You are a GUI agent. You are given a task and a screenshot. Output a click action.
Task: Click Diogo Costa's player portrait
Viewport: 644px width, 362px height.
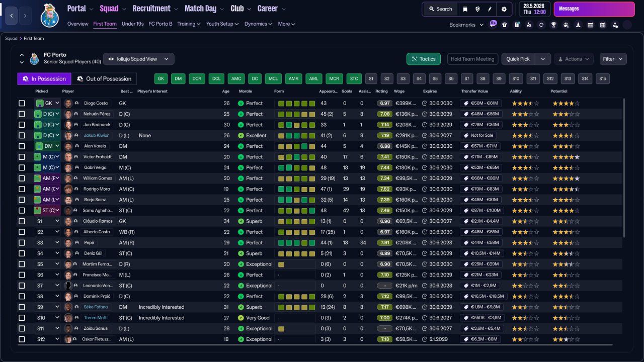coord(68,103)
